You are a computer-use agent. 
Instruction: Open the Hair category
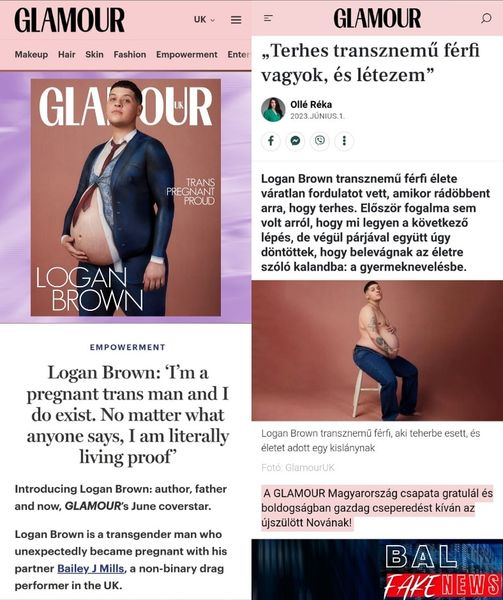tap(67, 54)
